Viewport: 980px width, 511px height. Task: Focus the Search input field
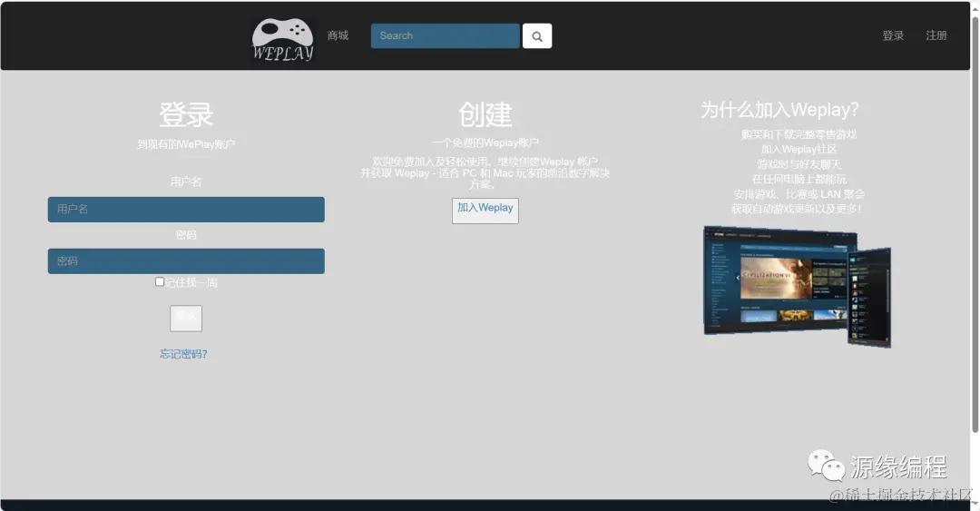pos(445,35)
